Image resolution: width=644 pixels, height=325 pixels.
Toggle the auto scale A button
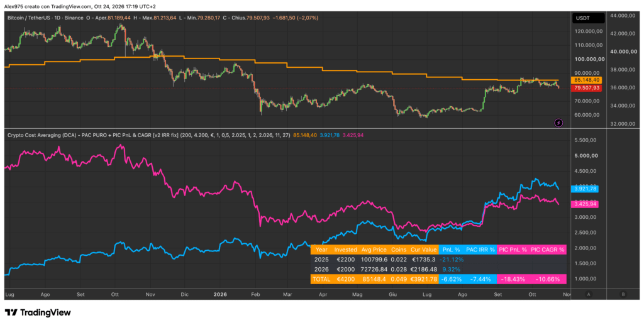[x=589, y=294]
